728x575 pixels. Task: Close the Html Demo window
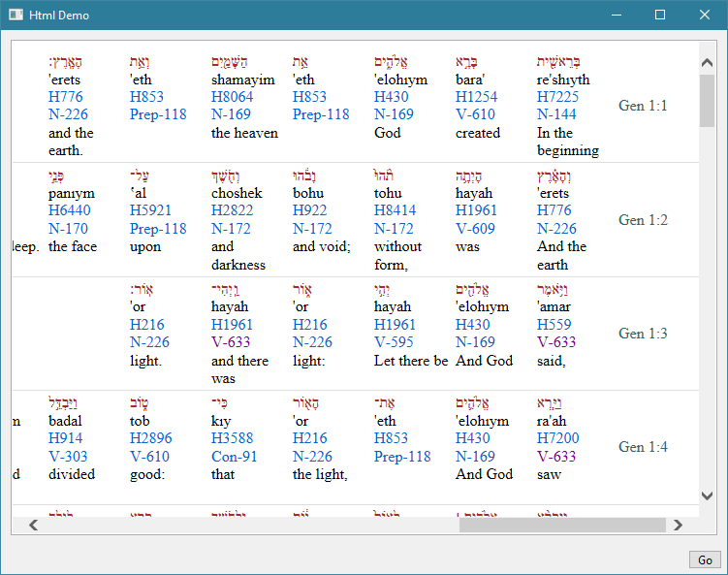pos(705,15)
